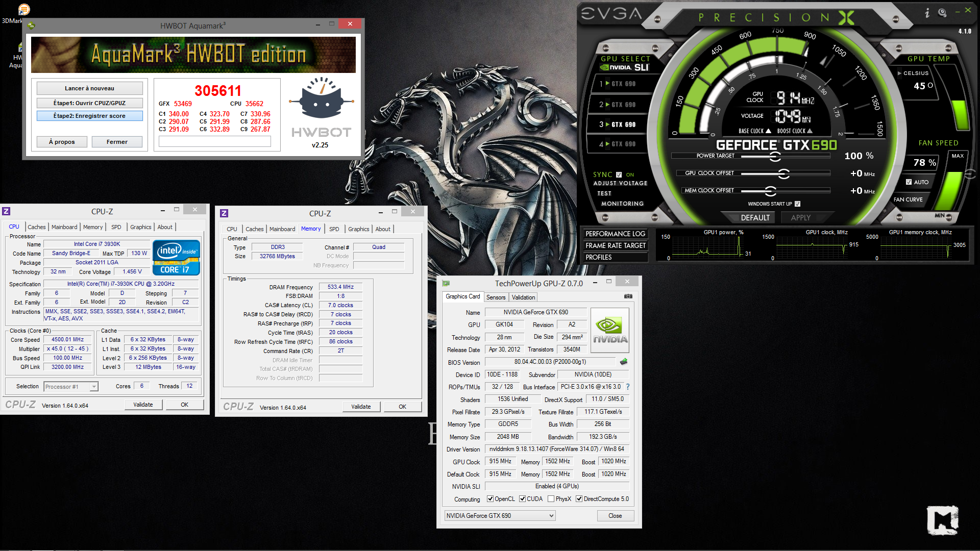980x551 pixels.
Task: Open FRAME RATE TARGET in Precision X
Action: click(615, 245)
